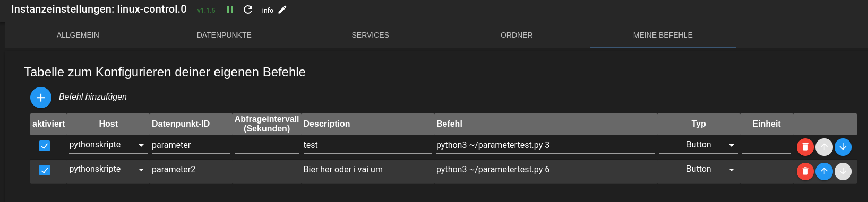Edit log level with pencil icon
The width and height of the screenshot is (868, 202).
282,10
